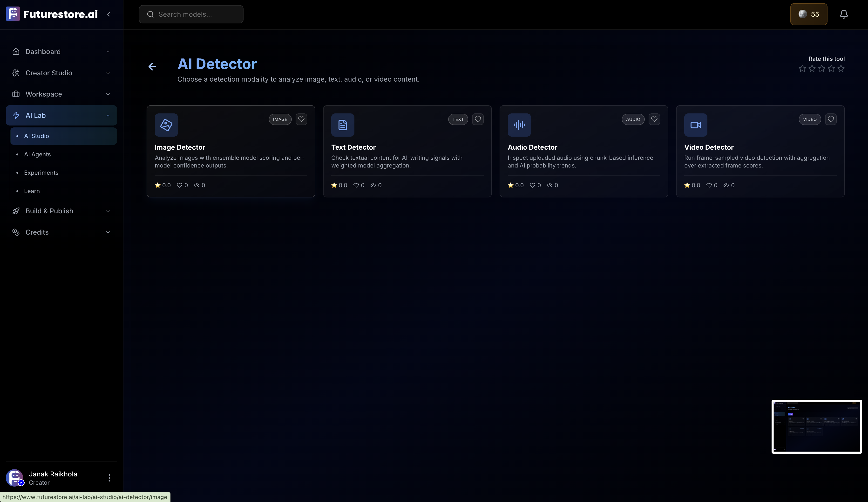Open the Workspace menu label

(44, 94)
